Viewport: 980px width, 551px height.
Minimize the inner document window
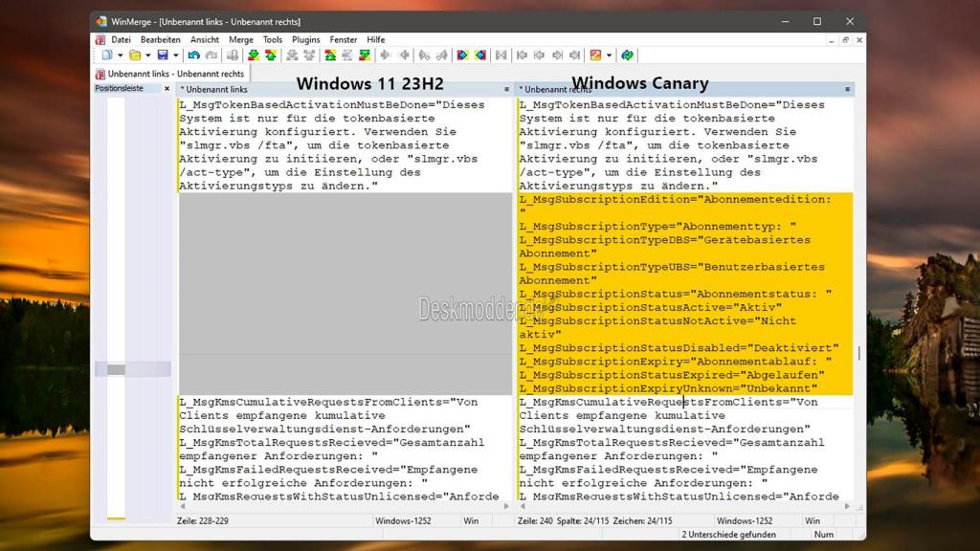[832, 40]
